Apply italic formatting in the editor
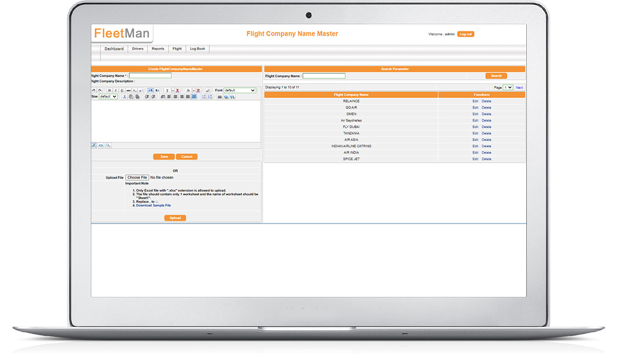This screenshot has width=619, height=364. coord(116,90)
